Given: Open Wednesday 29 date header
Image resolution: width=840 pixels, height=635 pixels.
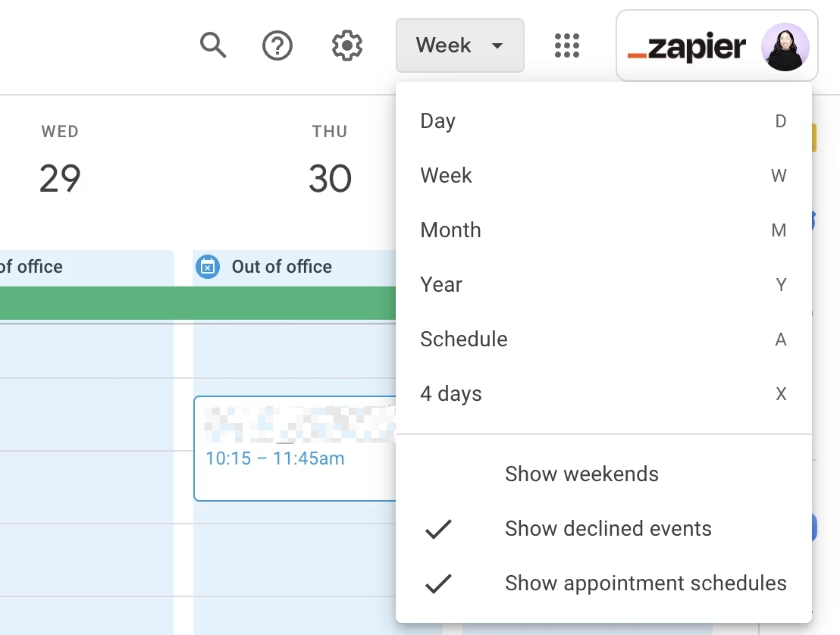Looking at the screenshot, I should pyautogui.click(x=60, y=179).
